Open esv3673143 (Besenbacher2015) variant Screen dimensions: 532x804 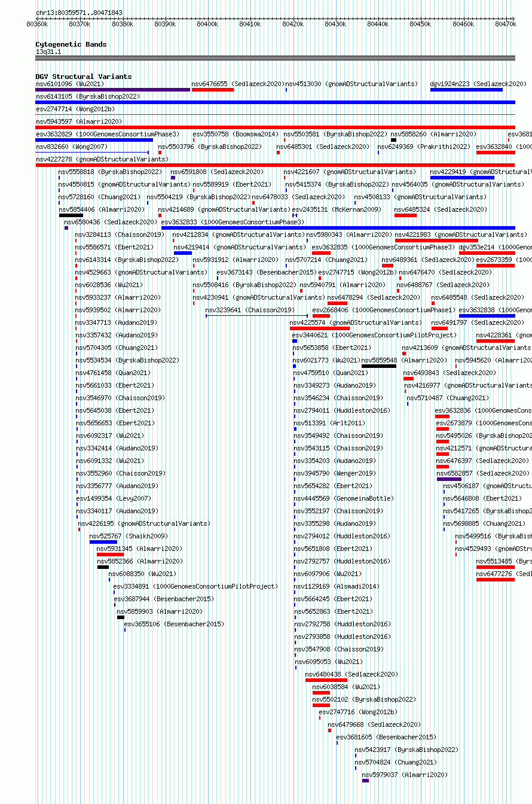(266, 272)
